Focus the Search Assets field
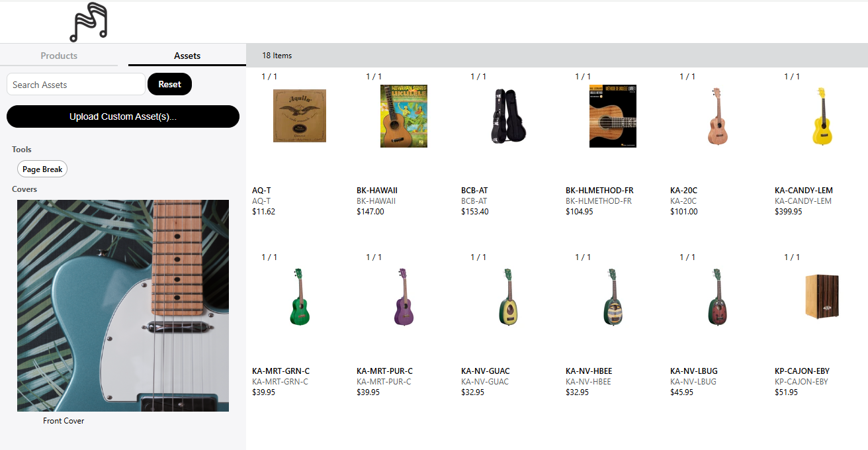 coord(75,85)
